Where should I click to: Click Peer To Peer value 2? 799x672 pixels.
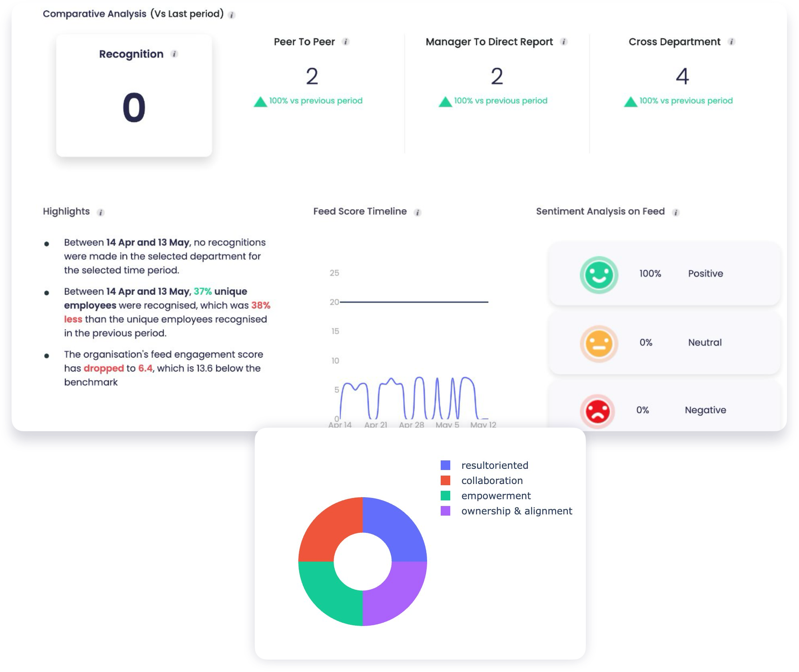pos(312,76)
